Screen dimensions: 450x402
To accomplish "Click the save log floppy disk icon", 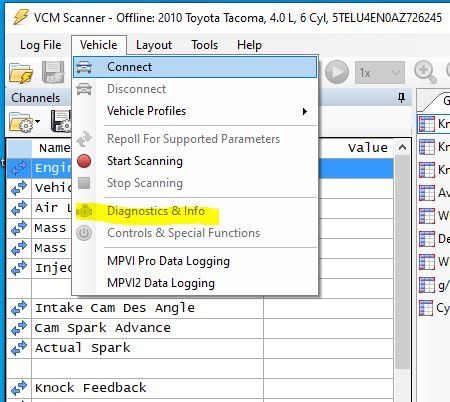I will pos(53,72).
